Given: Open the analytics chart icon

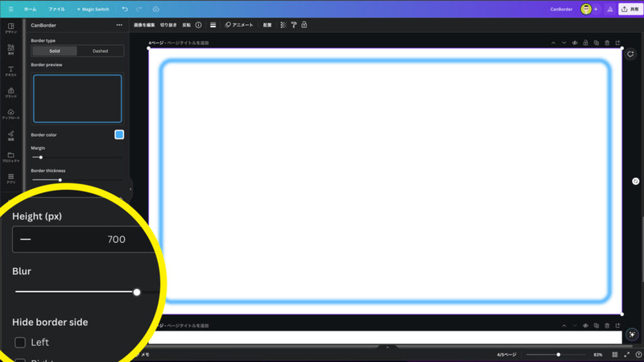Looking at the screenshot, I should [x=610, y=9].
